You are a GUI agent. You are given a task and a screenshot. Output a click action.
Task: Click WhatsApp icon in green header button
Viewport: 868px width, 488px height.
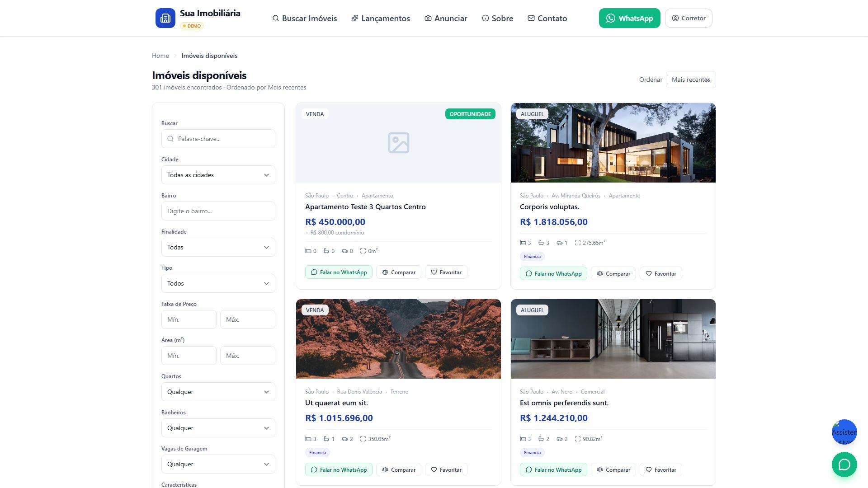pos(611,18)
